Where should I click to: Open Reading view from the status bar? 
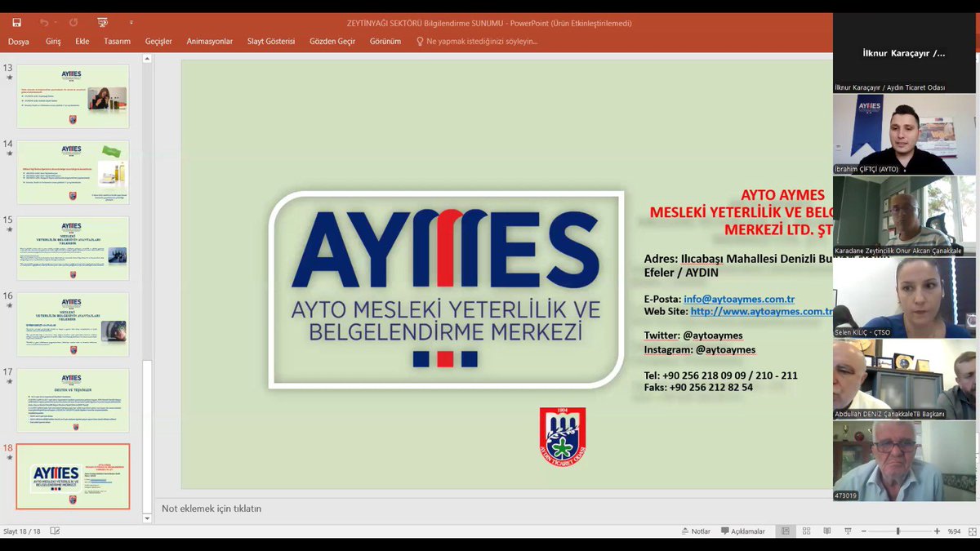pyautogui.click(x=827, y=531)
